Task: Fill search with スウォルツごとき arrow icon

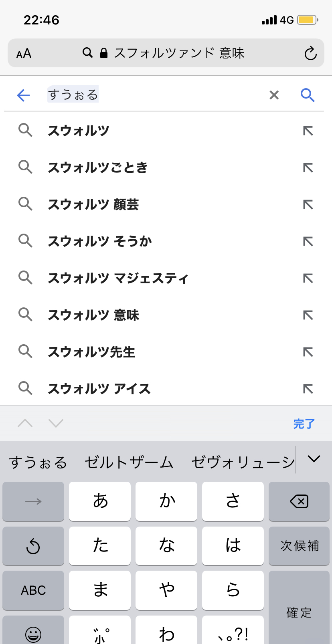Action: point(308,168)
